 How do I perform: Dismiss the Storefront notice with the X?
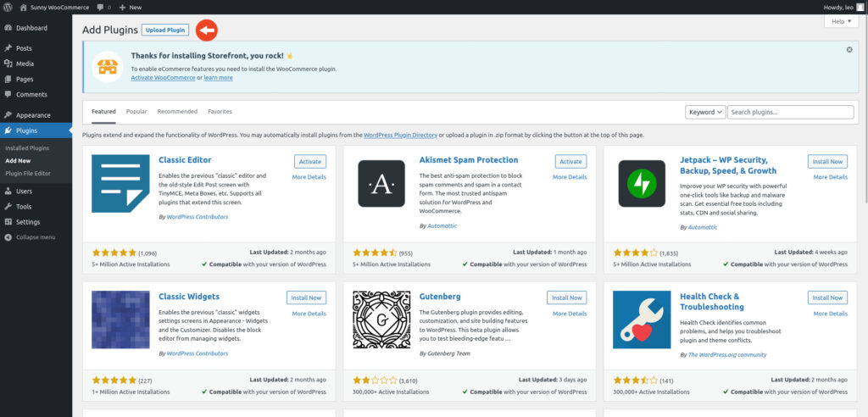[849, 50]
